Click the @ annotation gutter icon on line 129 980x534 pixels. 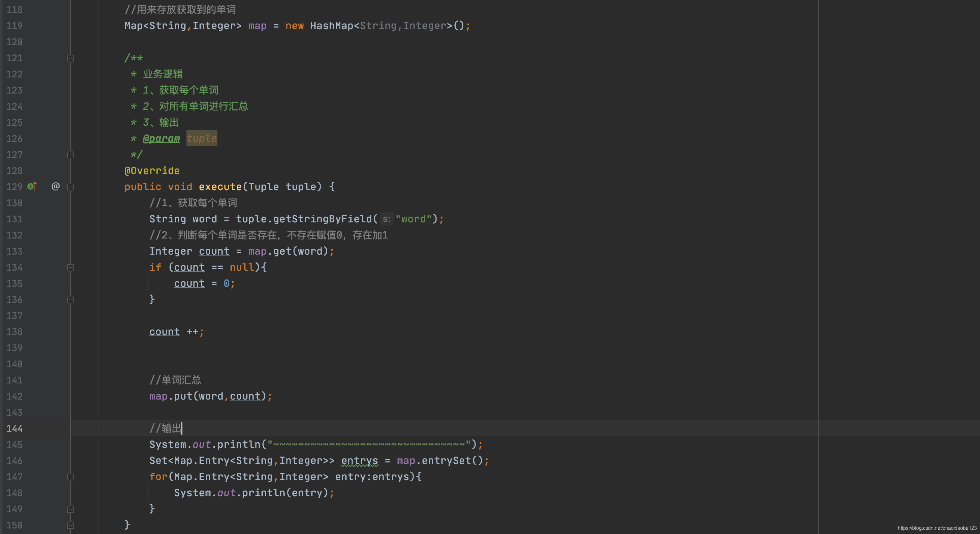coord(55,186)
